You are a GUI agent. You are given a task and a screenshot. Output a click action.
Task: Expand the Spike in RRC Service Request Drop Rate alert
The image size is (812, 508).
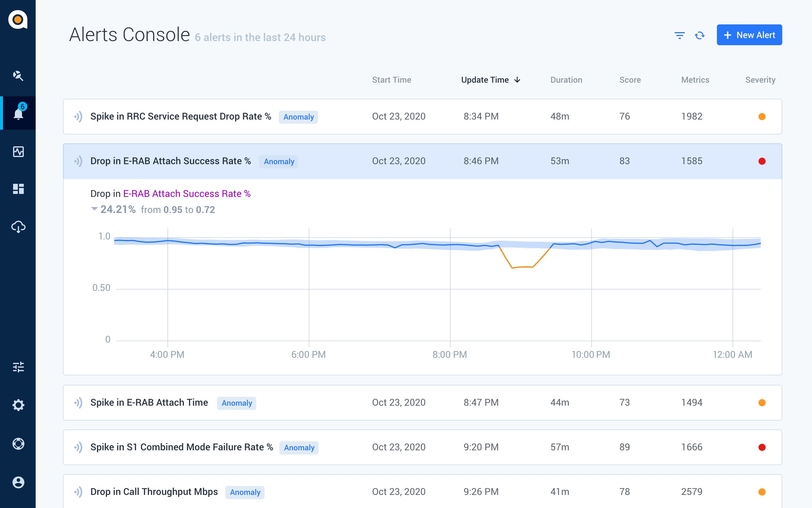click(422, 117)
